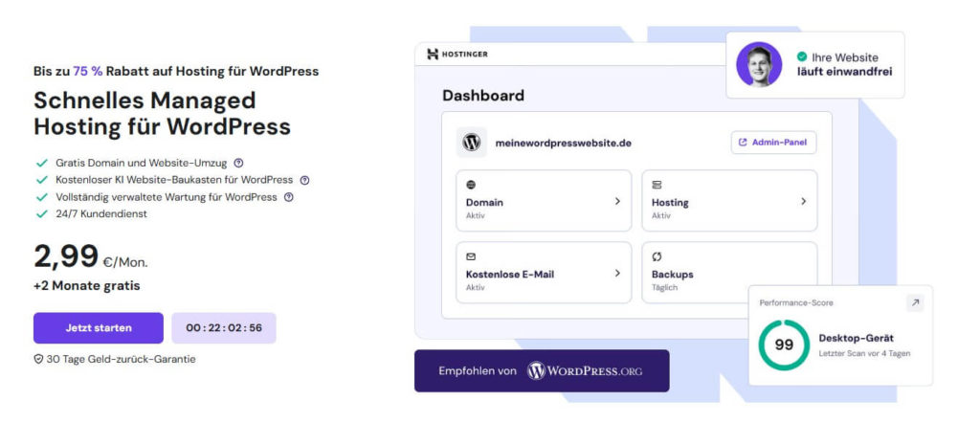Click the Empfohlen von WordPress.org banner
The height and width of the screenshot is (444, 980).
pos(542,370)
